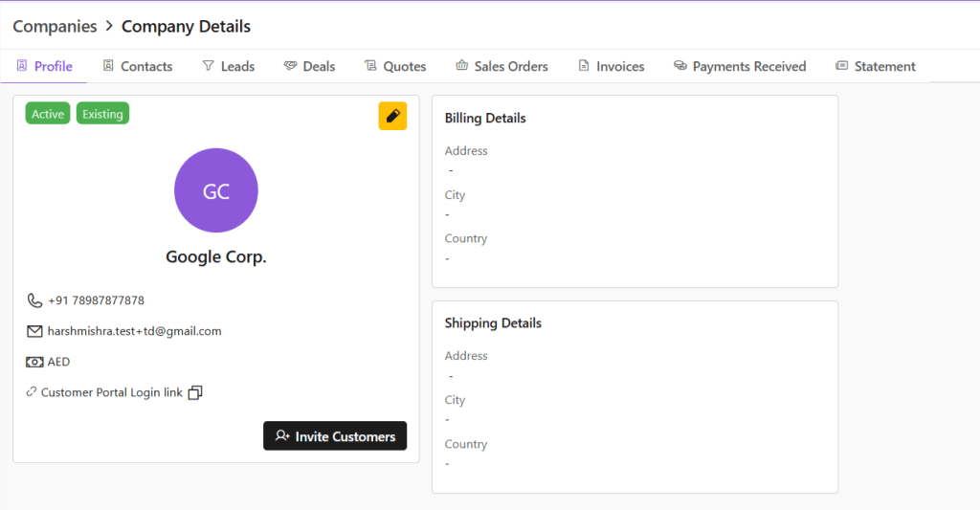The width and height of the screenshot is (980, 510).
Task: Click the envelope email icon
Action: [x=34, y=331]
